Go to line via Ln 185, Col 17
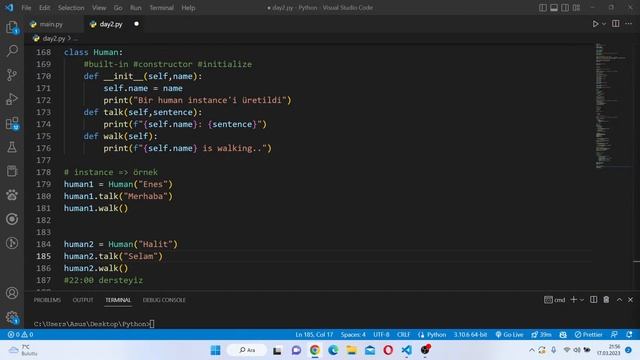Image resolution: width=640 pixels, height=360 pixels. [x=314, y=335]
